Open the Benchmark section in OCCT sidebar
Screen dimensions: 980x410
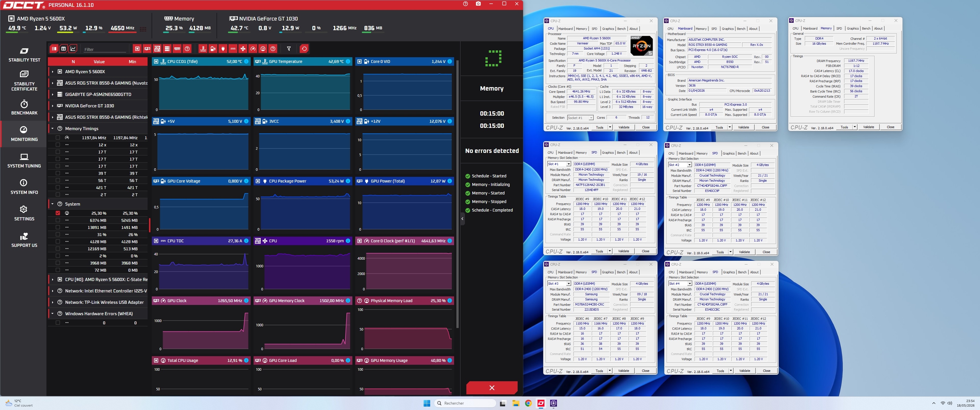point(24,108)
